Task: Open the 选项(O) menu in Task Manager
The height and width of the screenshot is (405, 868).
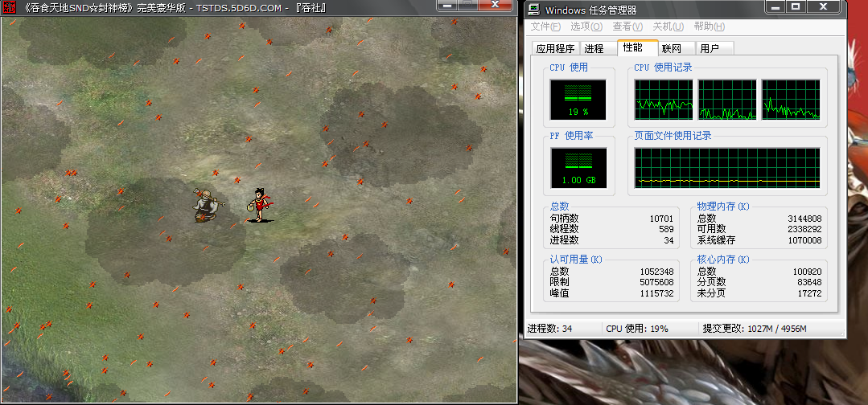Action: coord(586,27)
